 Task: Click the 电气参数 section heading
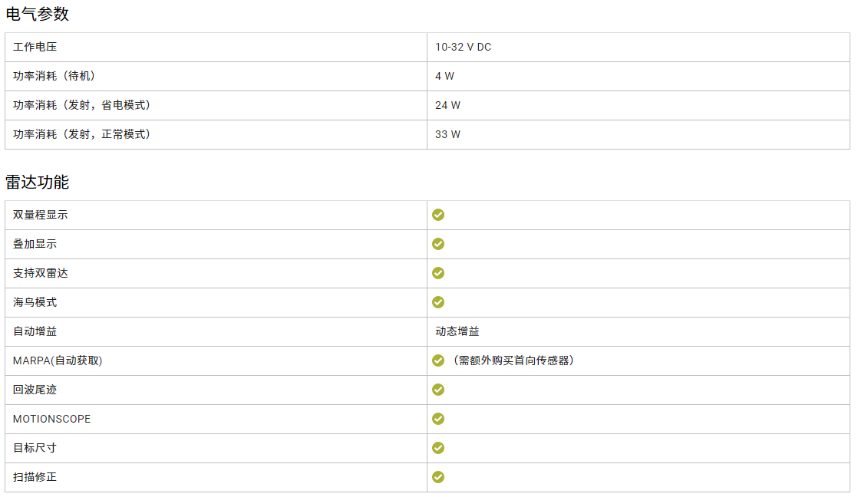pyautogui.click(x=37, y=14)
